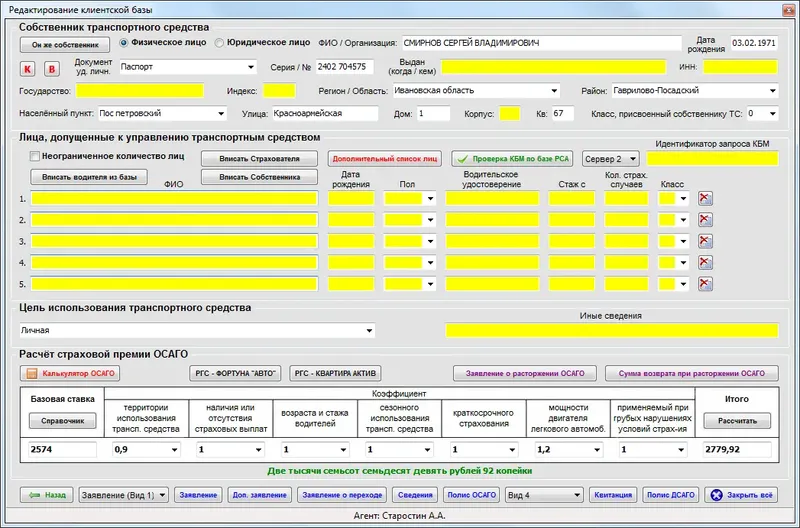The width and height of the screenshot is (800, 528).
Task: Click the yellow Иные сведения field
Action: 610,330
